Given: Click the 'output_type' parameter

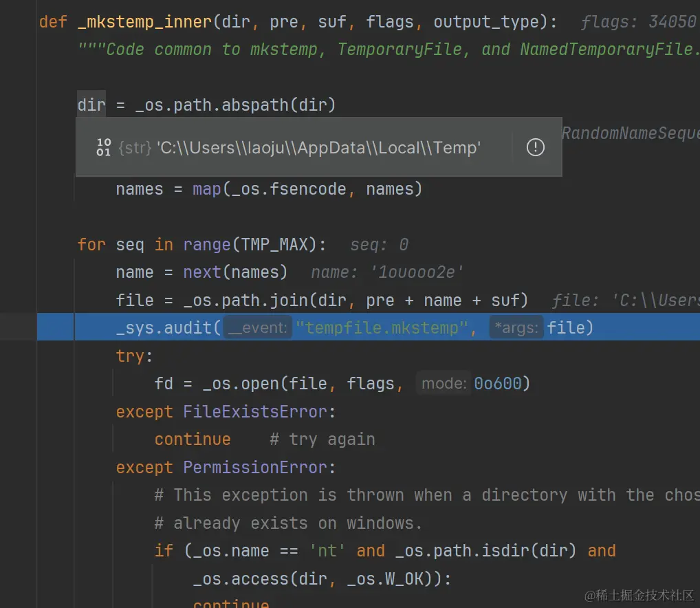Looking at the screenshot, I should (486, 22).
